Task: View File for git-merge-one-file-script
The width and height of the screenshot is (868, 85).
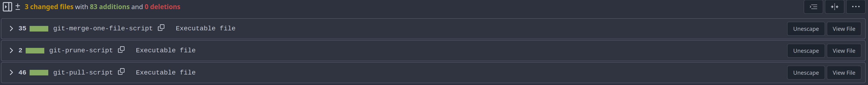Action: click(x=844, y=29)
